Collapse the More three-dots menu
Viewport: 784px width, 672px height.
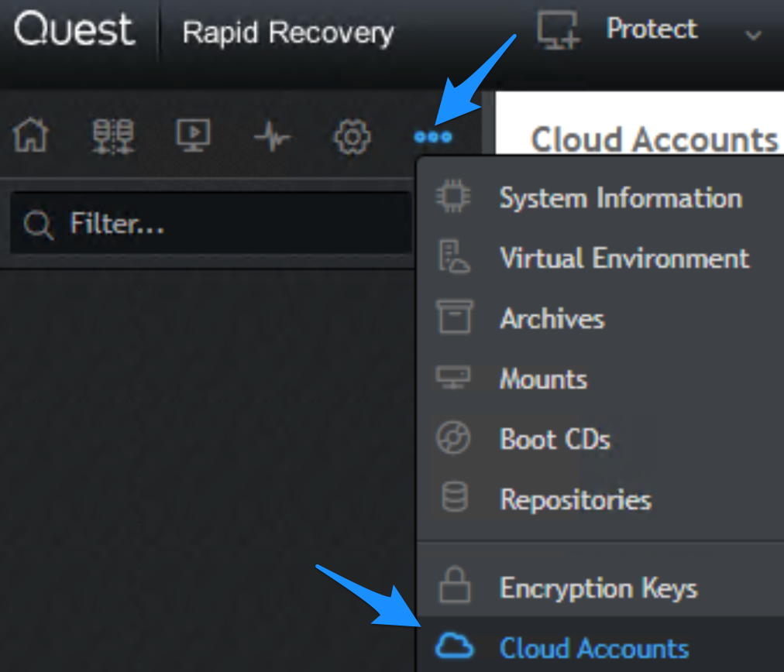pyautogui.click(x=433, y=136)
